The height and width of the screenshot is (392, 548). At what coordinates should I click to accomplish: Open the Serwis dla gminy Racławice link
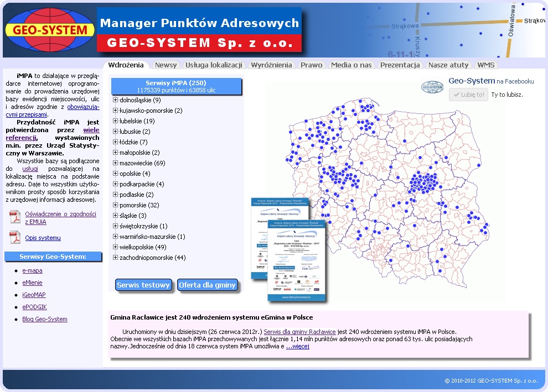point(299,332)
